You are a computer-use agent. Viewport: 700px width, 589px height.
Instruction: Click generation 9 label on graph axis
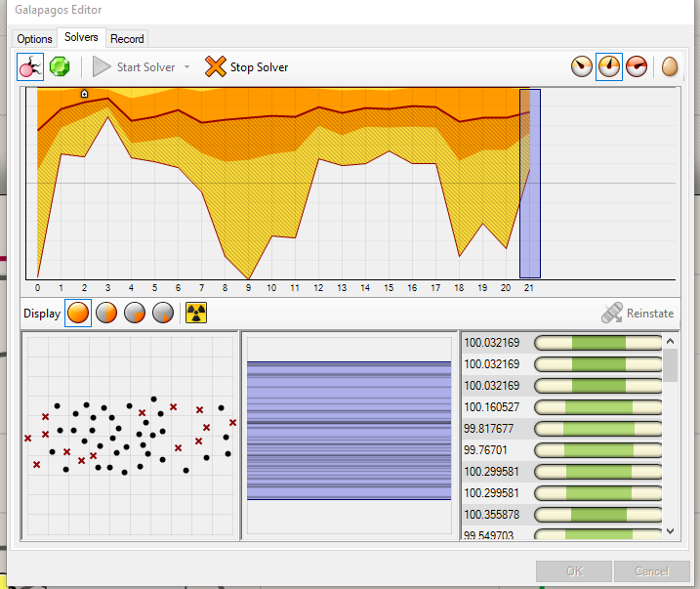point(248,288)
